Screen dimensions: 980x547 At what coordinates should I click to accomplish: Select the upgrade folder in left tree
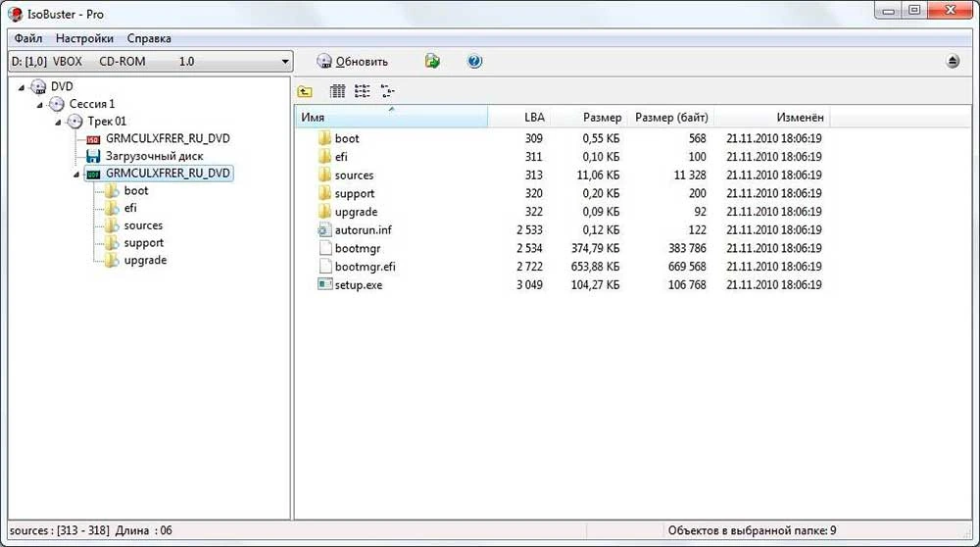(145, 260)
